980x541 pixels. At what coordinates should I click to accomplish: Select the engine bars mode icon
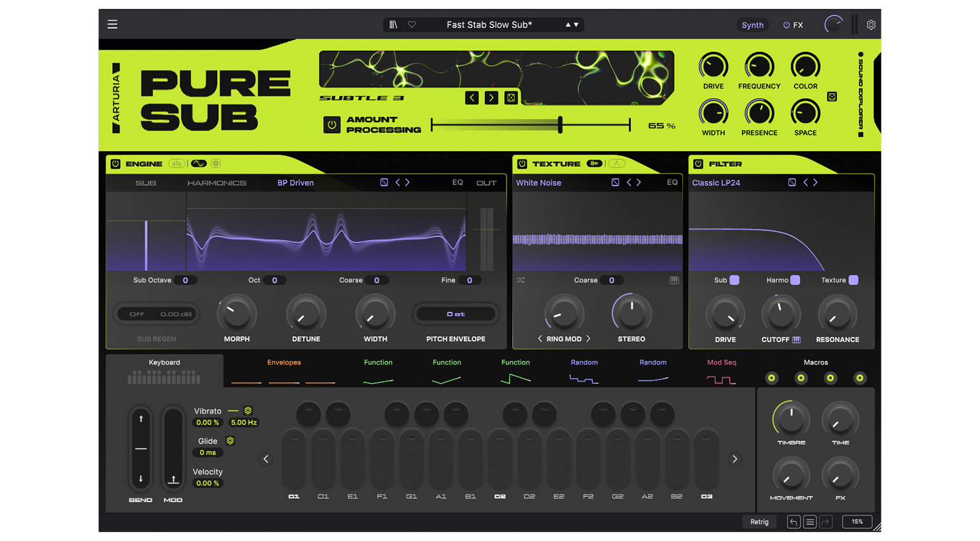click(176, 164)
